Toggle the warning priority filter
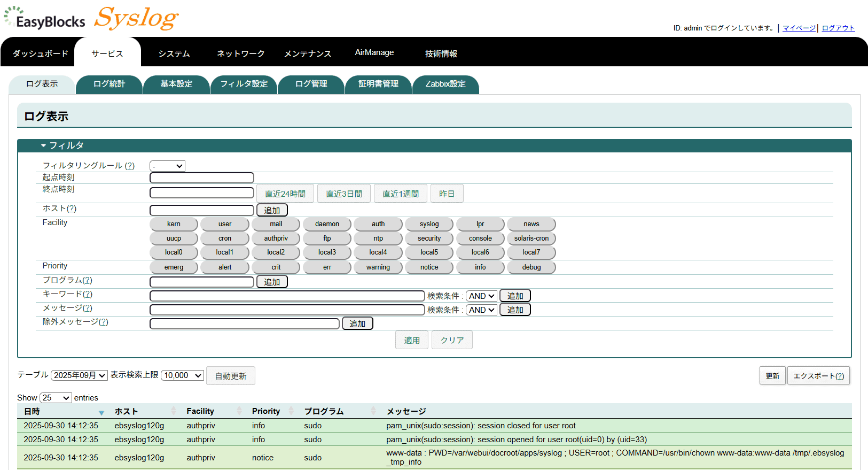Screen dimensions: 868x470 [x=378, y=267]
